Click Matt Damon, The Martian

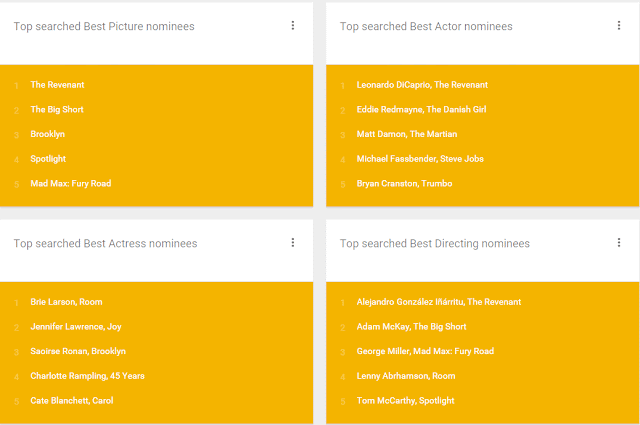[x=407, y=134]
